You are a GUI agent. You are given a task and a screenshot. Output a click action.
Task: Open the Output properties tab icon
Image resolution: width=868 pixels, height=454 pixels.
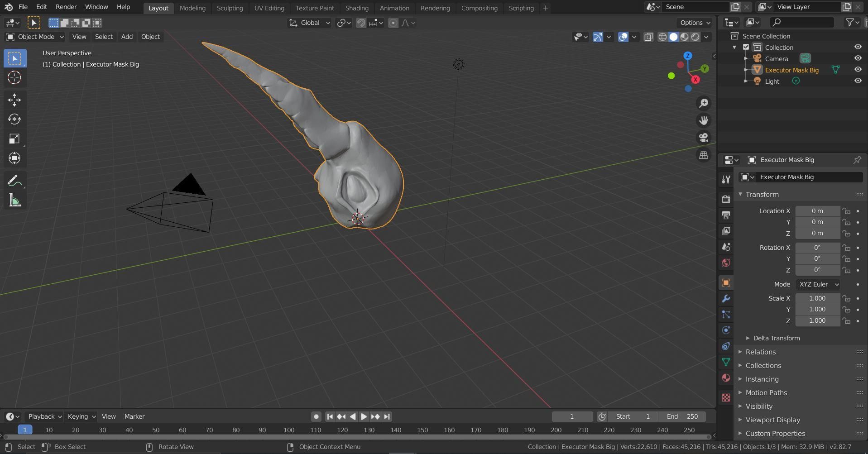(726, 215)
